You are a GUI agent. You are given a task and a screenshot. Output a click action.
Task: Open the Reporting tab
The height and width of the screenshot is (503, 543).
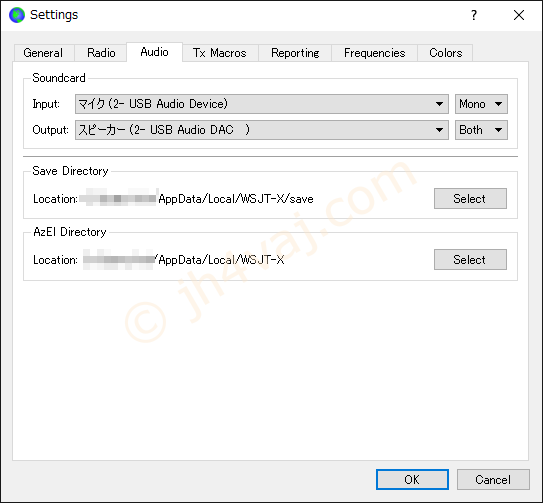(x=295, y=53)
